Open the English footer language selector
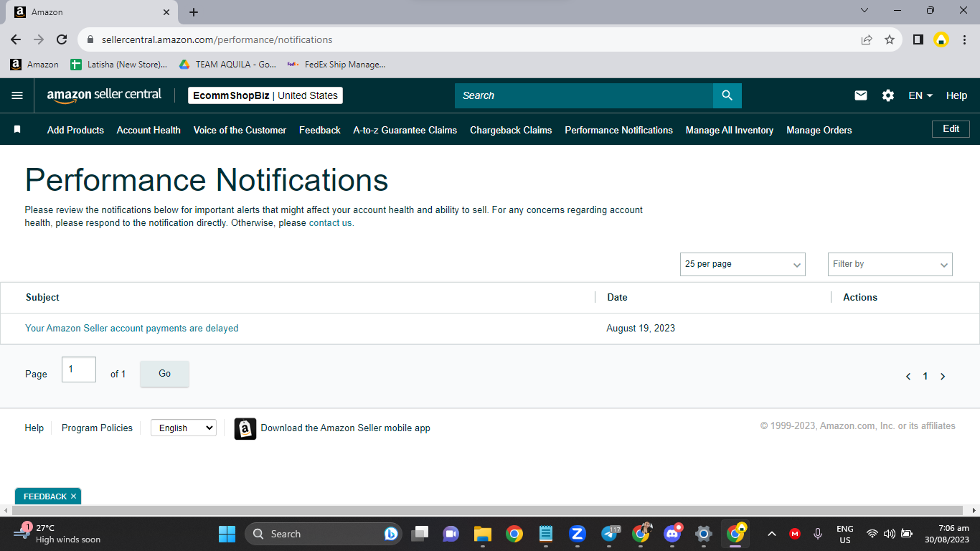Screen dimensions: 980x551 184,428
